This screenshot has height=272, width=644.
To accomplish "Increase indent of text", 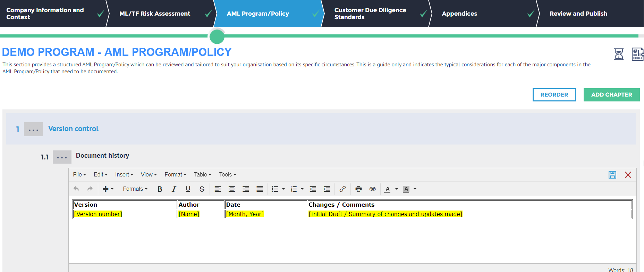I will tap(327, 189).
